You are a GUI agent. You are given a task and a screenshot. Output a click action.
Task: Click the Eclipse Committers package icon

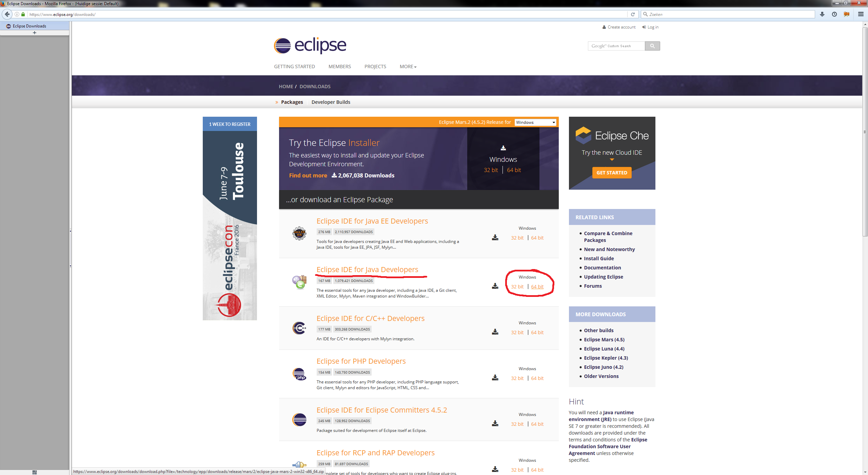(x=299, y=420)
